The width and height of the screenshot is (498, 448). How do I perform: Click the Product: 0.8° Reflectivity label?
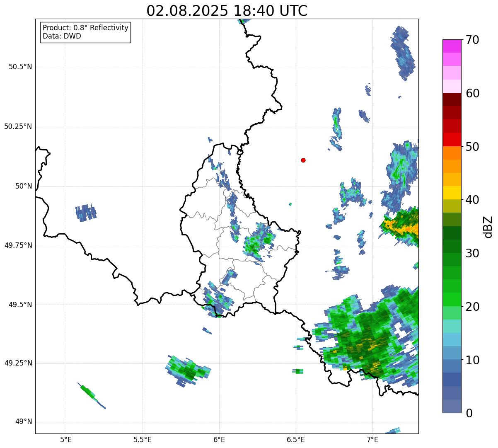coord(86,28)
